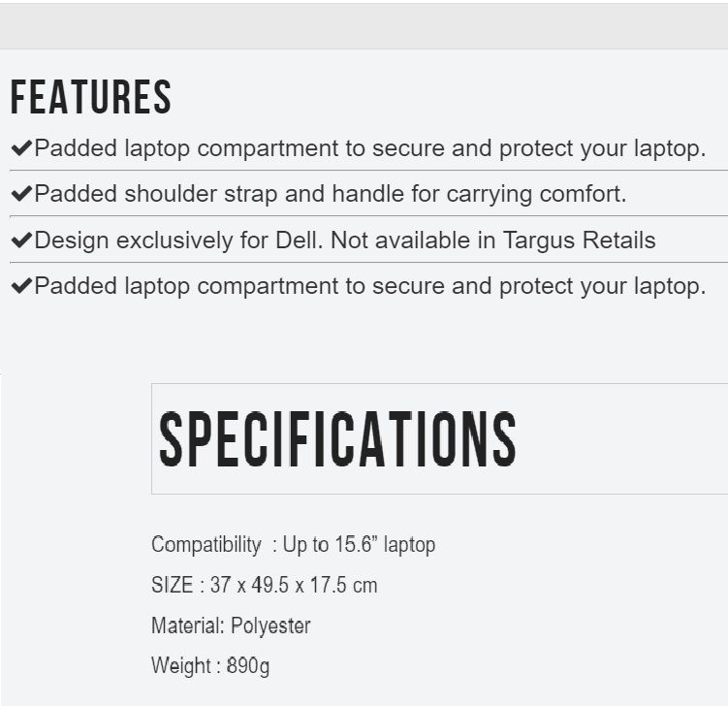
Task: Click the Material label in specifications
Action: pos(188,626)
